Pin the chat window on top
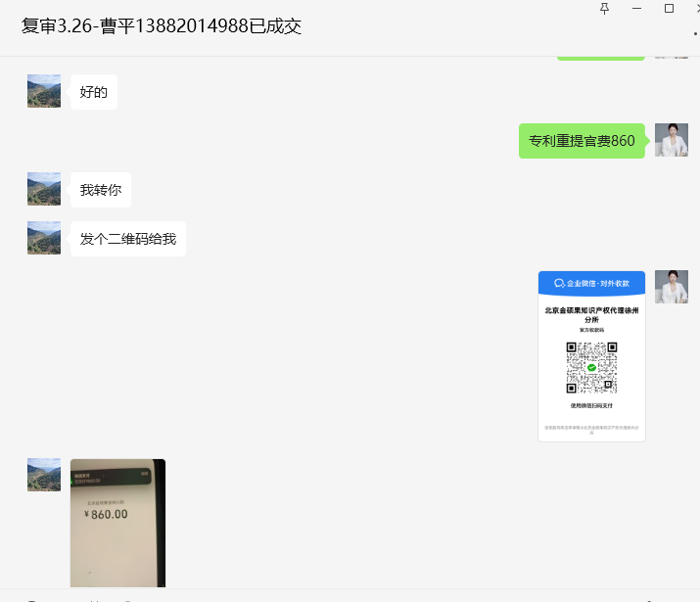Screen dimensions: 700x602 (604, 9)
